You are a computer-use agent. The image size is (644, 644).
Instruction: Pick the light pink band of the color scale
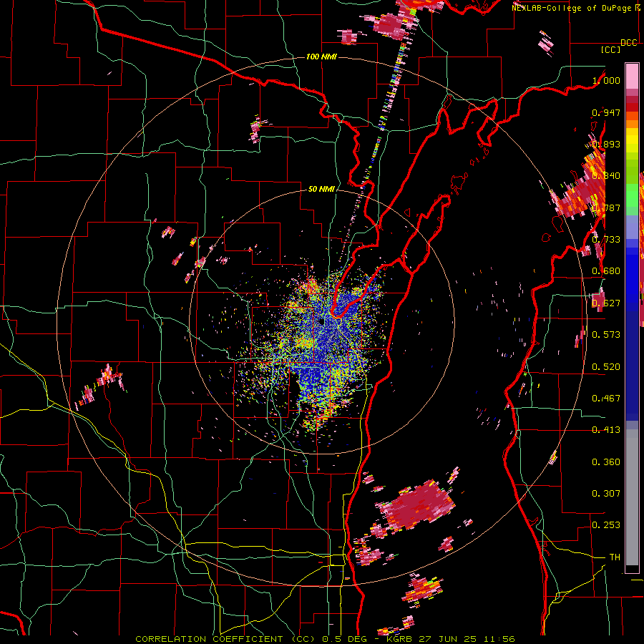pyautogui.click(x=632, y=77)
